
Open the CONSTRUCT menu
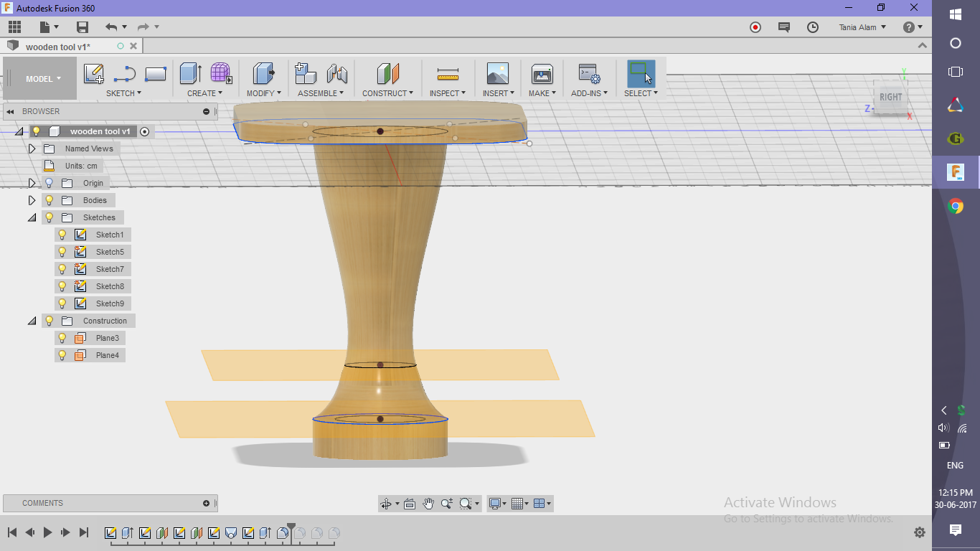pyautogui.click(x=387, y=93)
